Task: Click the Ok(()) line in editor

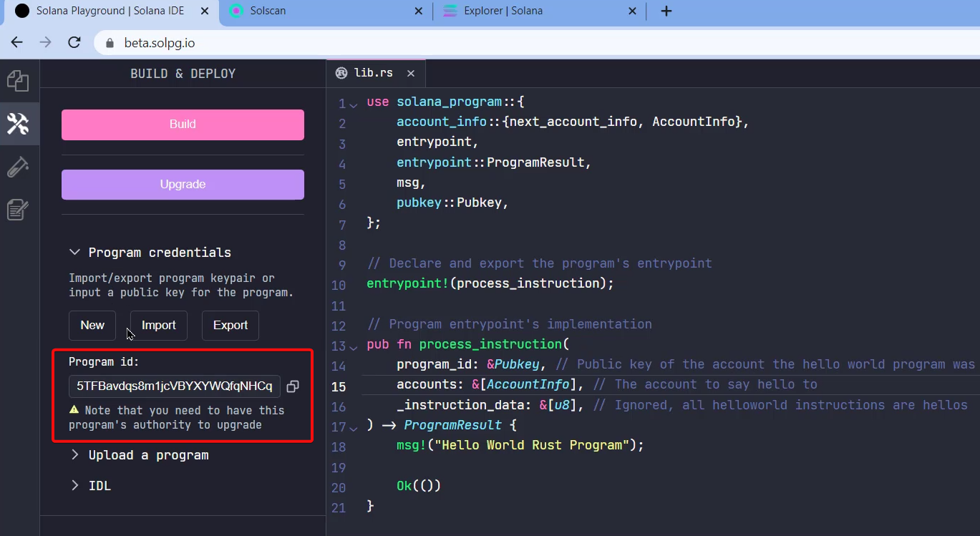Action: point(419,486)
